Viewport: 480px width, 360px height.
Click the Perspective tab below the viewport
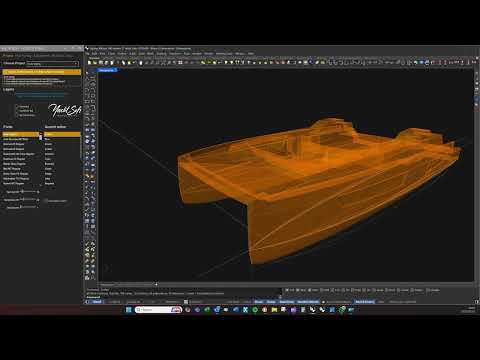(107, 285)
